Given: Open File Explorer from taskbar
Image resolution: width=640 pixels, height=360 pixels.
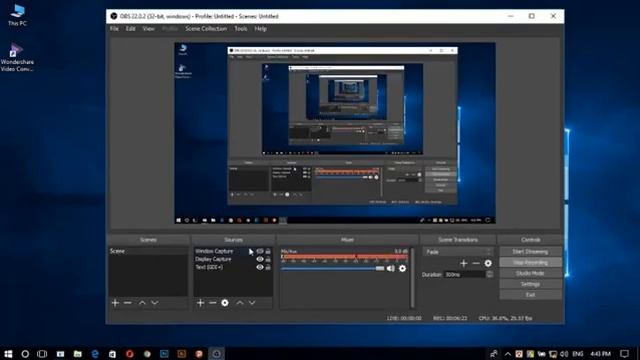Looking at the screenshot, I should click(78, 354).
